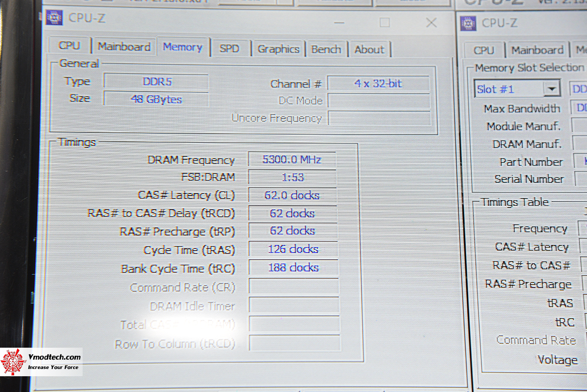Click the CAS# Latency value 62.0 clocks
587x392 pixels.
click(293, 196)
